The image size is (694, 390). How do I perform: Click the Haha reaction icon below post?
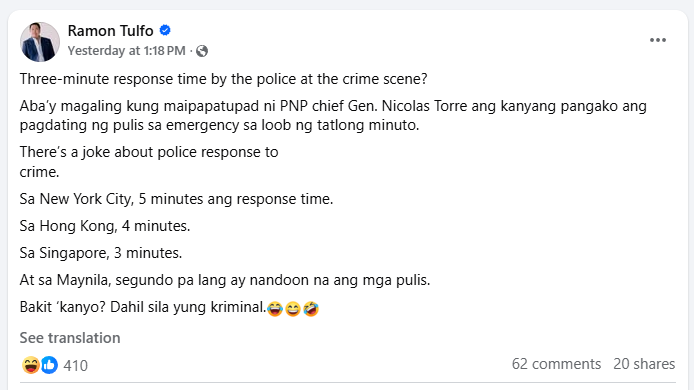pyautogui.click(x=31, y=365)
